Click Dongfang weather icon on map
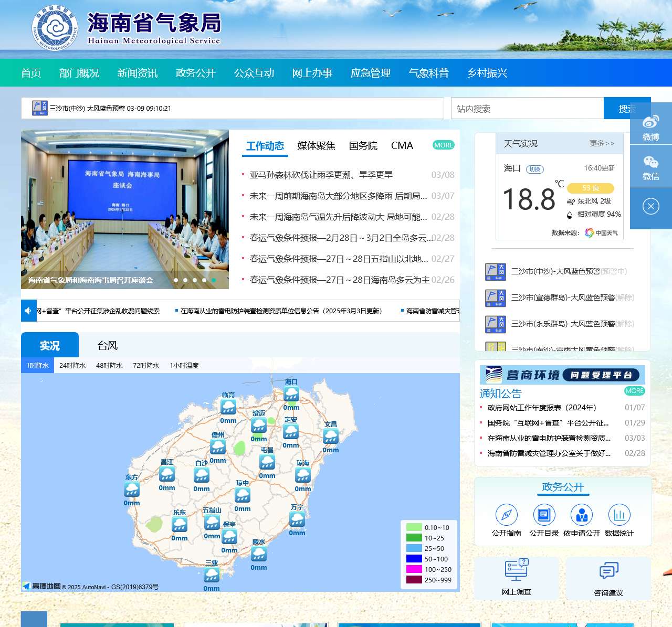The height and width of the screenshot is (627, 672). (x=132, y=489)
